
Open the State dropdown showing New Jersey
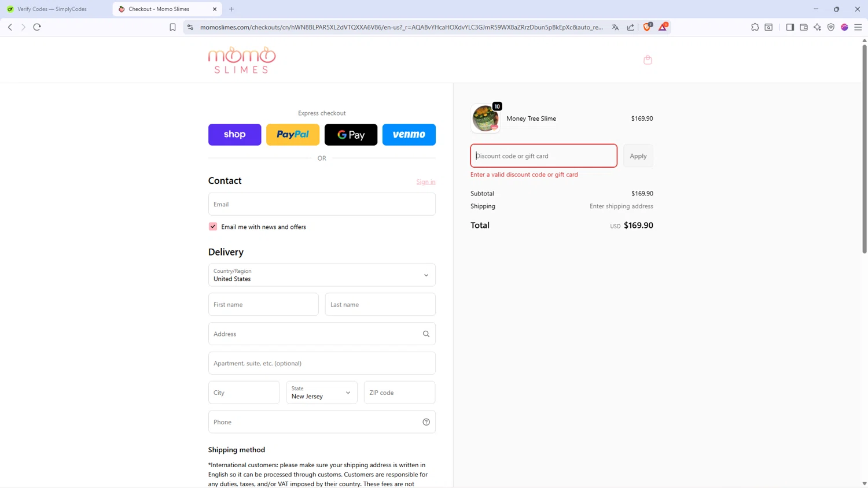[322, 393]
